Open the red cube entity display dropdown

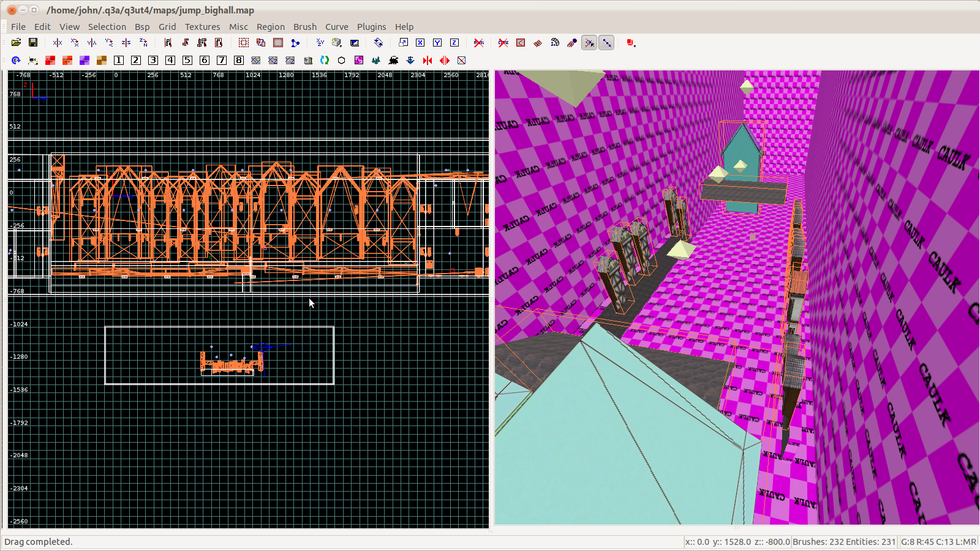pos(631,43)
